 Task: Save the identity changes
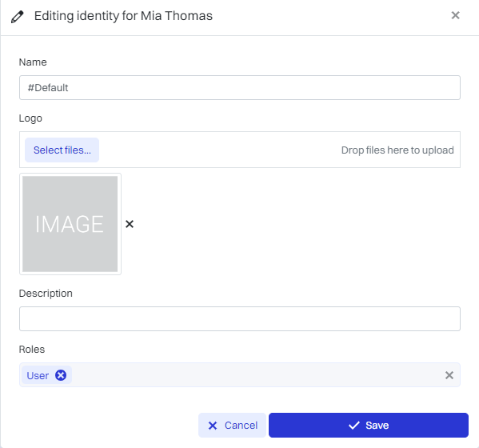[x=369, y=426]
